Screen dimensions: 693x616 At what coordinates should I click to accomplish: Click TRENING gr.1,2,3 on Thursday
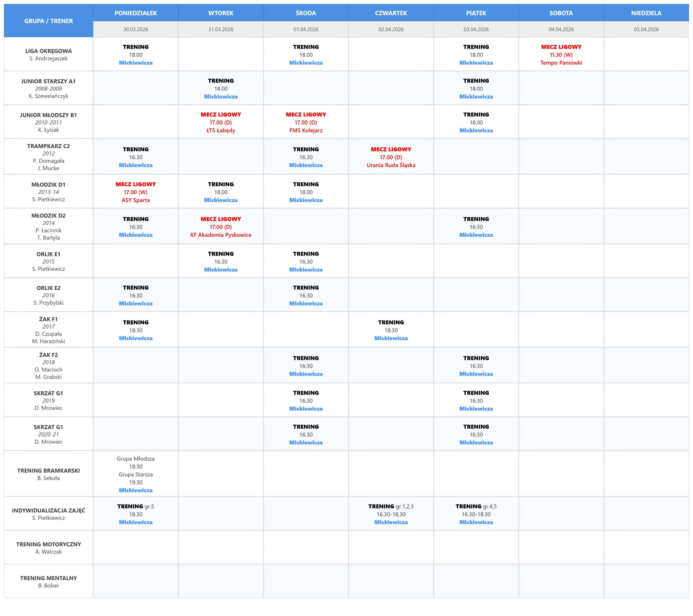click(x=391, y=506)
